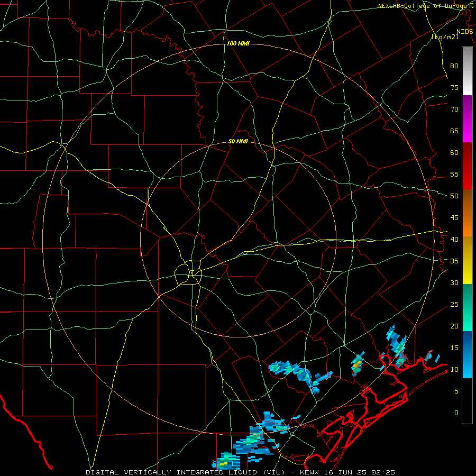Click the '16 JUN 25 02:25' timestamp
The width and height of the screenshot is (476, 476).
(x=360, y=472)
